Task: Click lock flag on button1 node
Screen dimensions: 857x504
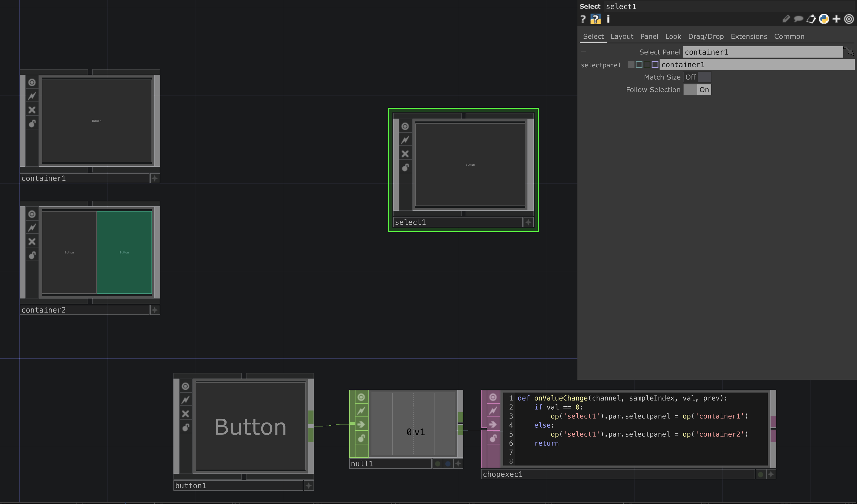Action: 185,428
